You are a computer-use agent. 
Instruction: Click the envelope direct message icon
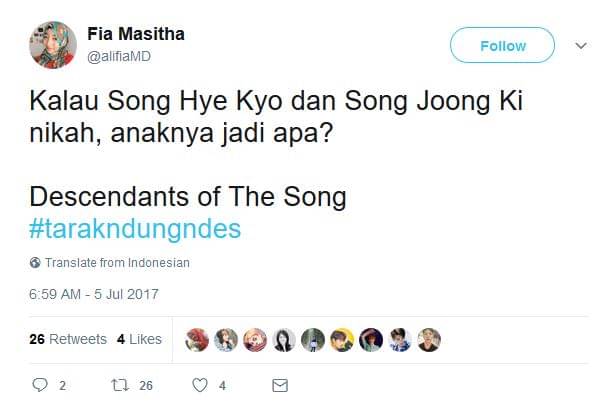coord(281,384)
